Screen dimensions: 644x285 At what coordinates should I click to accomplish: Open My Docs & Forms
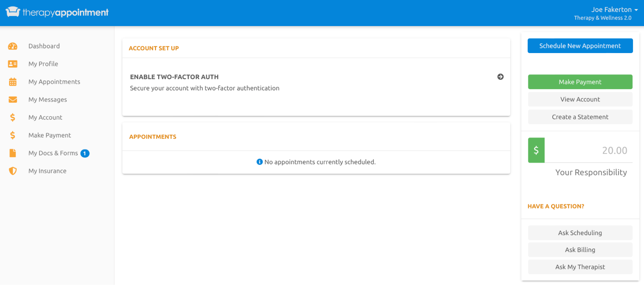[x=53, y=153]
